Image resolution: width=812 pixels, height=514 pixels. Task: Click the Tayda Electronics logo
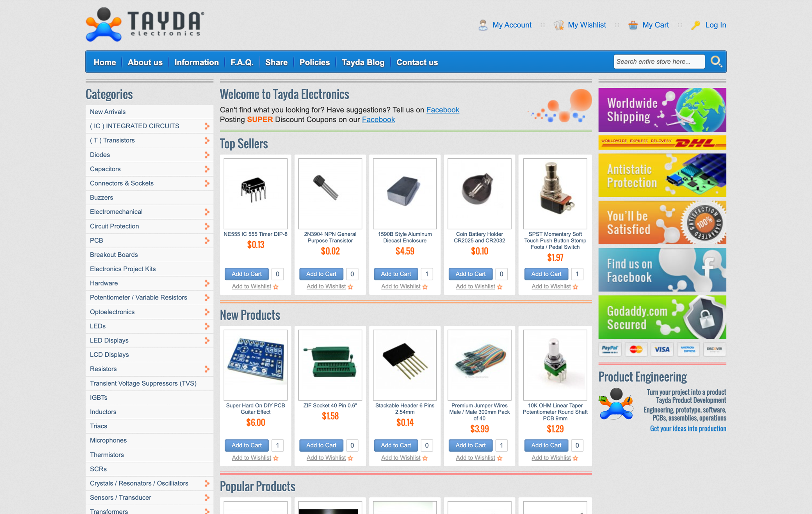click(145, 24)
